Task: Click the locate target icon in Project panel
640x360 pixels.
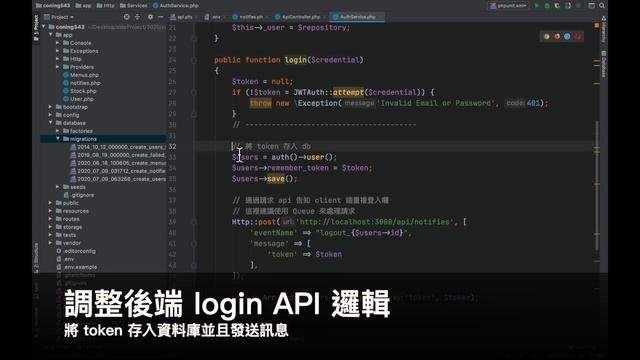Action: click(x=127, y=17)
